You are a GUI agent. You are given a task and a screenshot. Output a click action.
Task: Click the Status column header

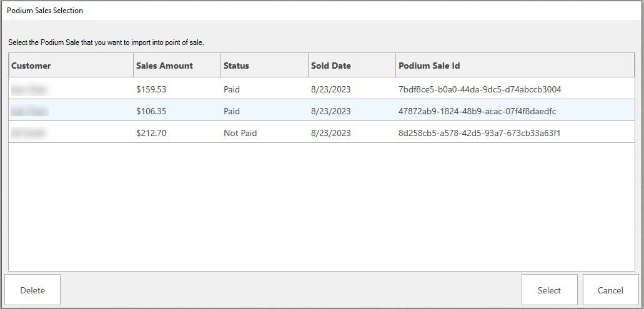pyautogui.click(x=236, y=66)
